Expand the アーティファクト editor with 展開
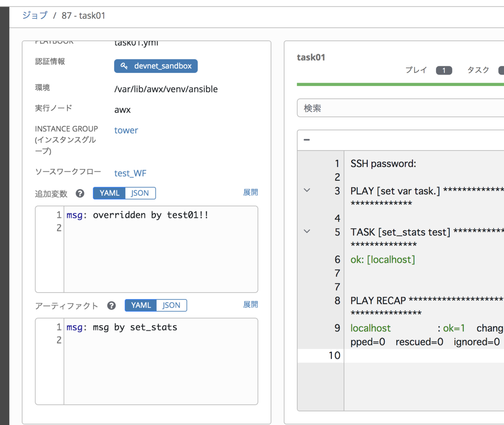 [250, 304]
